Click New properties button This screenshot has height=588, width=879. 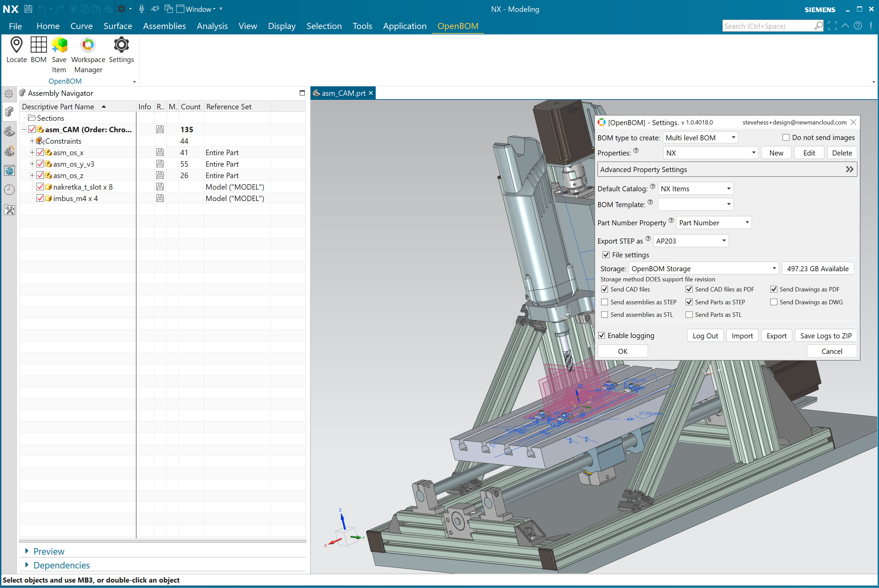(x=776, y=153)
